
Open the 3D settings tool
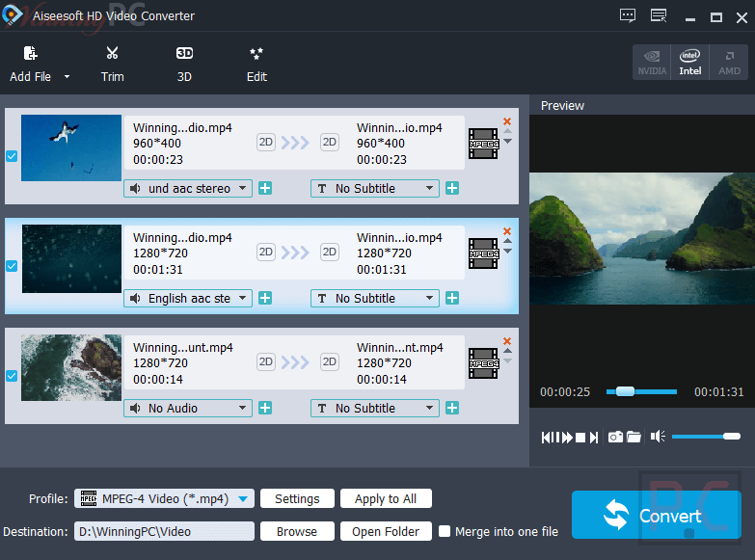(x=184, y=64)
